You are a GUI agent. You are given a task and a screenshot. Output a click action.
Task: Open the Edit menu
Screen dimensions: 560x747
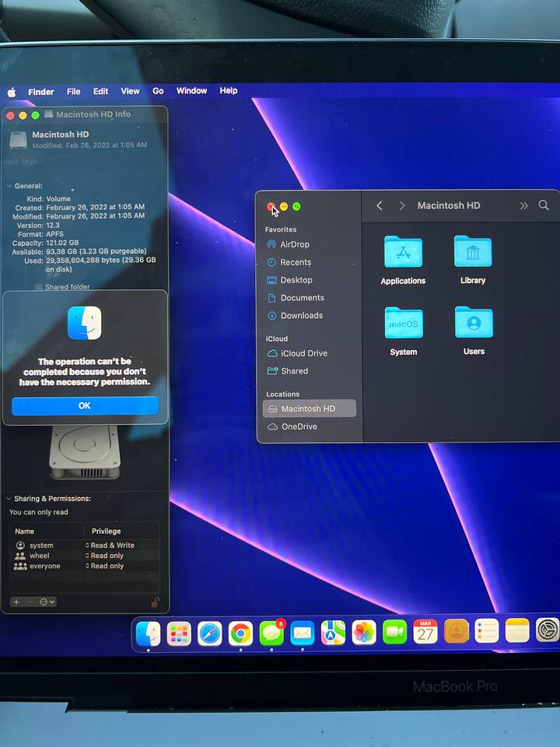tap(100, 91)
